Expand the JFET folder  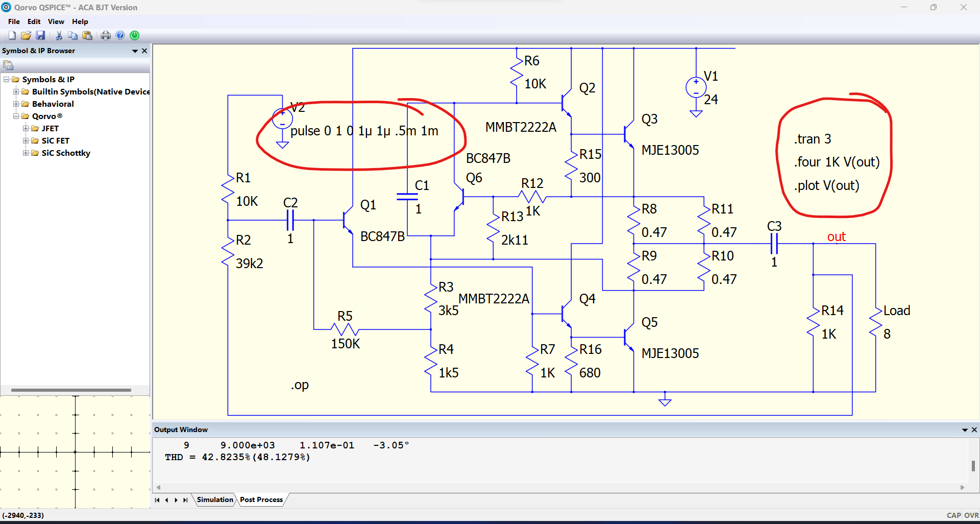(26, 128)
